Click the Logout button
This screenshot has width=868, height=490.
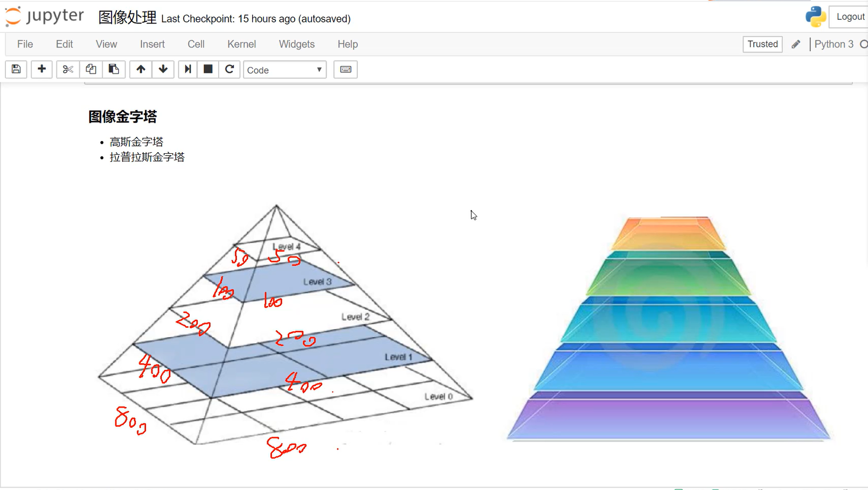(x=850, y=16)
